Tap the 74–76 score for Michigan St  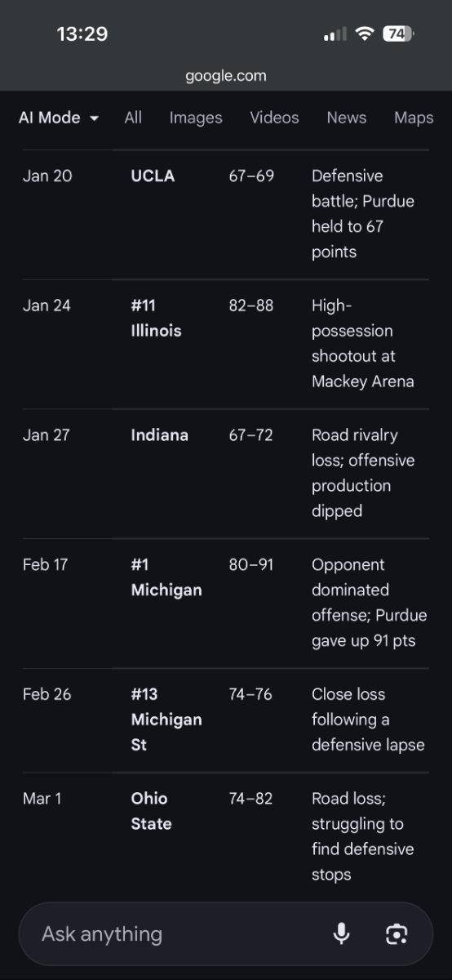(x=250, y=694)
